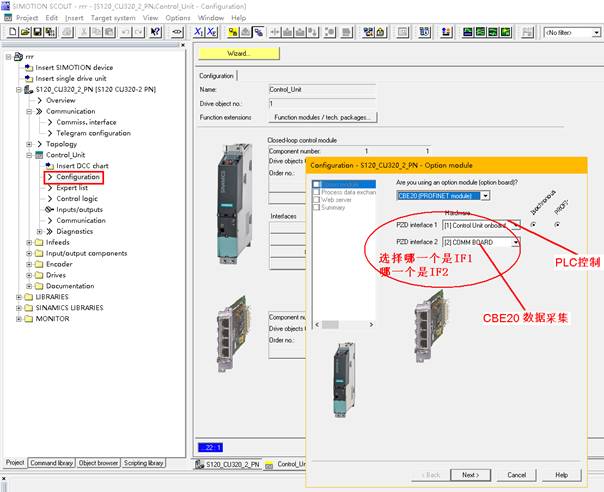Click the context Help arrow icon

pyautogui.click(x=156, y=32)
